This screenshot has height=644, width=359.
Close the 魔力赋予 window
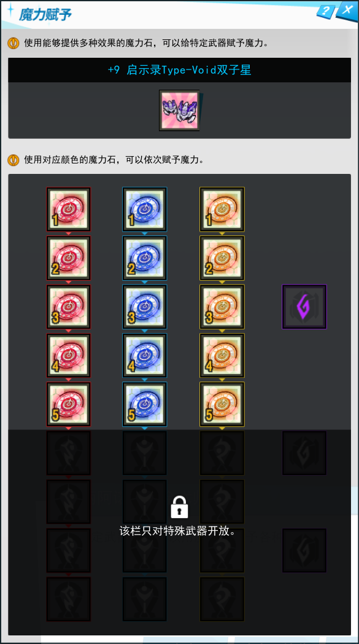pyautogui.click(x=347, y=10)
